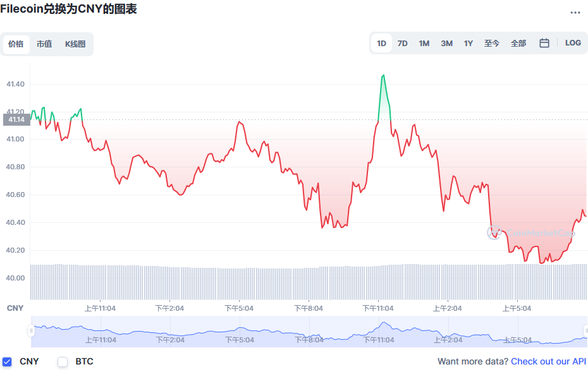588x379 pixels.
Task: Click the 下午11:04 label on the main x-axis
Action: click(x=378, y=309)
